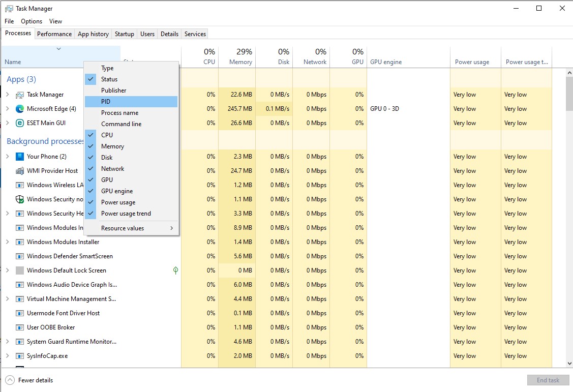Click the ESET Main GUI icon
The image size is (573, 392).
pyautogui.click(x=20, y=123)
